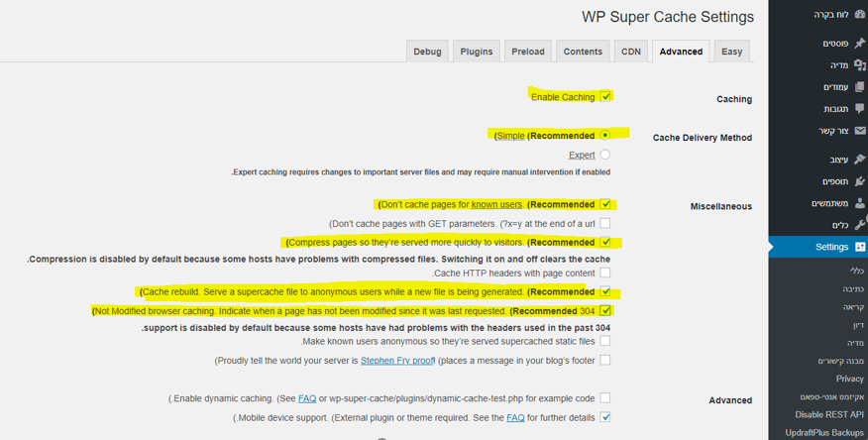Enable dynamic caching checkbox
868x440 pixels.
605,398
